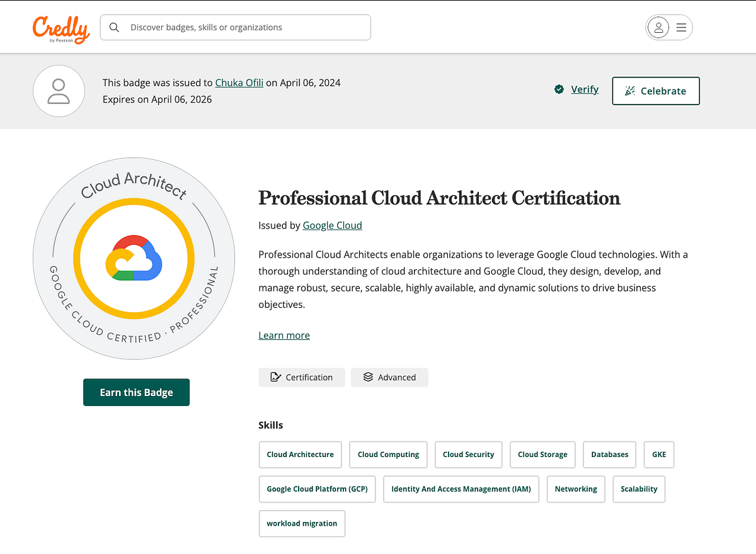Image resolution: width=756 pixels, height=554 pixels.
Task: Click the Earn this Badge button
Action: 136,392
